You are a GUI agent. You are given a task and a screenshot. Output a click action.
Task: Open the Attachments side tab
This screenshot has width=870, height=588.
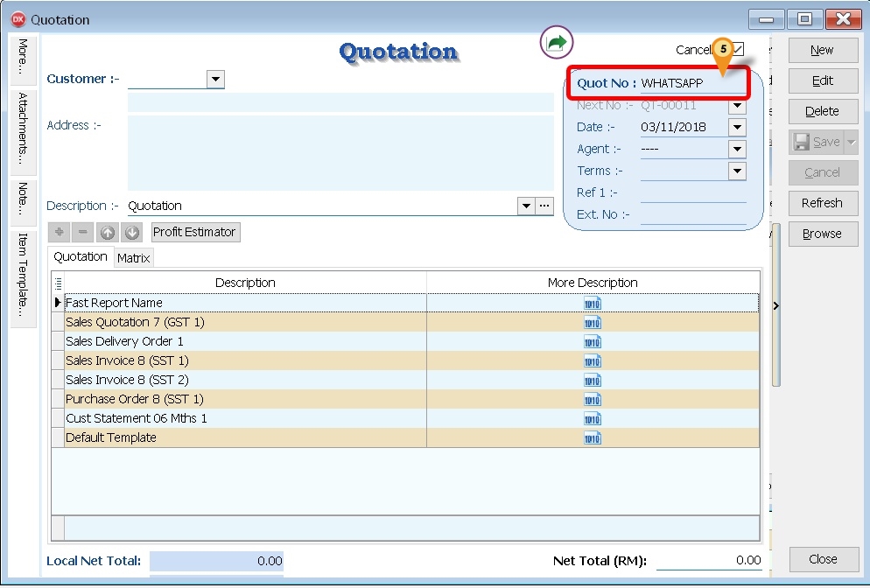(x=23, y=129)
